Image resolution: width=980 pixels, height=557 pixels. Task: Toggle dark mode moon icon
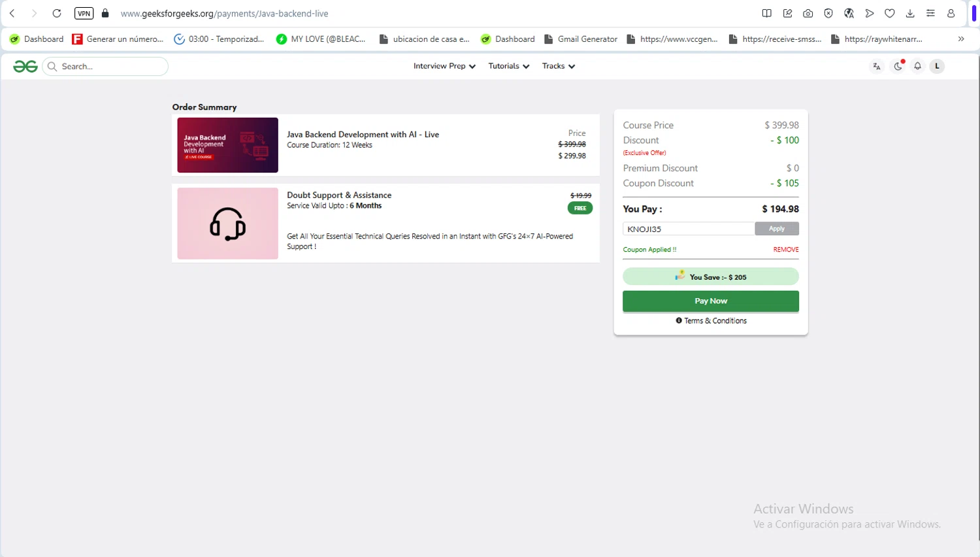pos(898,66)
